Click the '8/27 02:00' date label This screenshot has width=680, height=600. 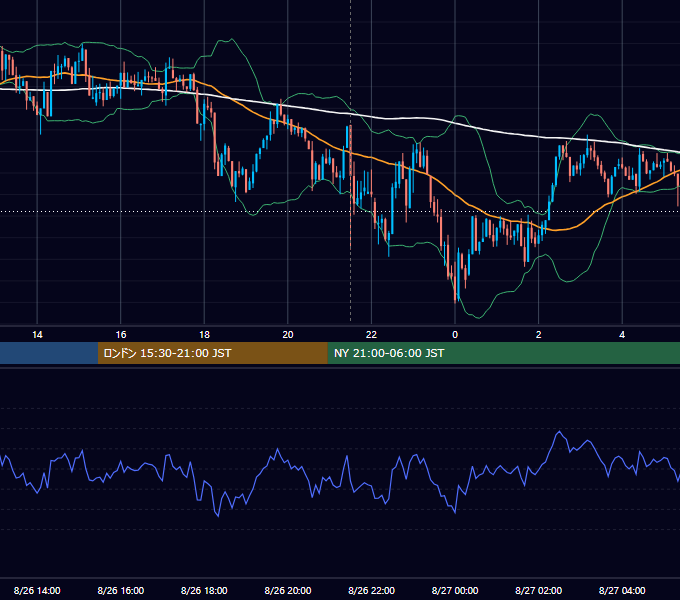(539, 590)
